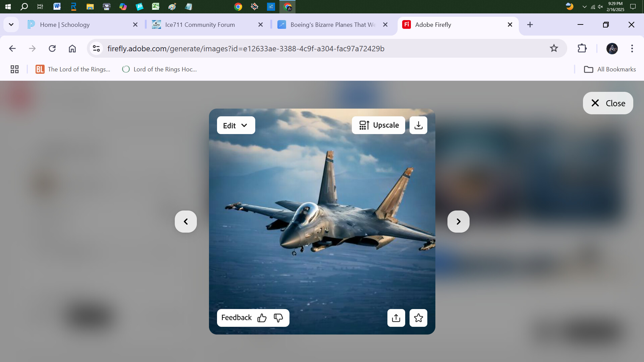
Task: Go to the previous generated image
Action: point(186,222)
